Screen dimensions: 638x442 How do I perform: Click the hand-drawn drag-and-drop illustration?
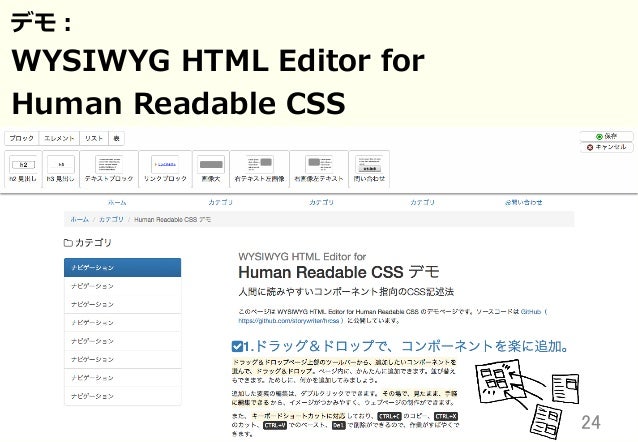point(527,398)
